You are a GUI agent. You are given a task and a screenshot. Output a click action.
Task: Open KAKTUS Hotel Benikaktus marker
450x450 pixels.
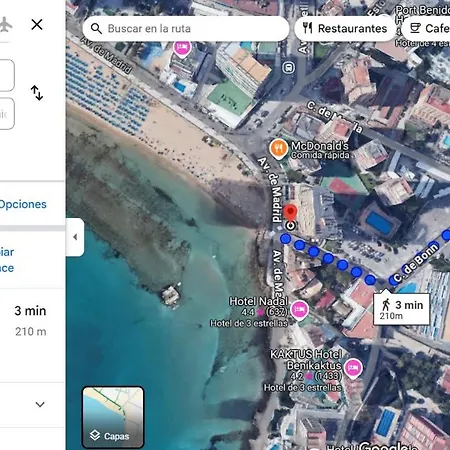point(353,369)
